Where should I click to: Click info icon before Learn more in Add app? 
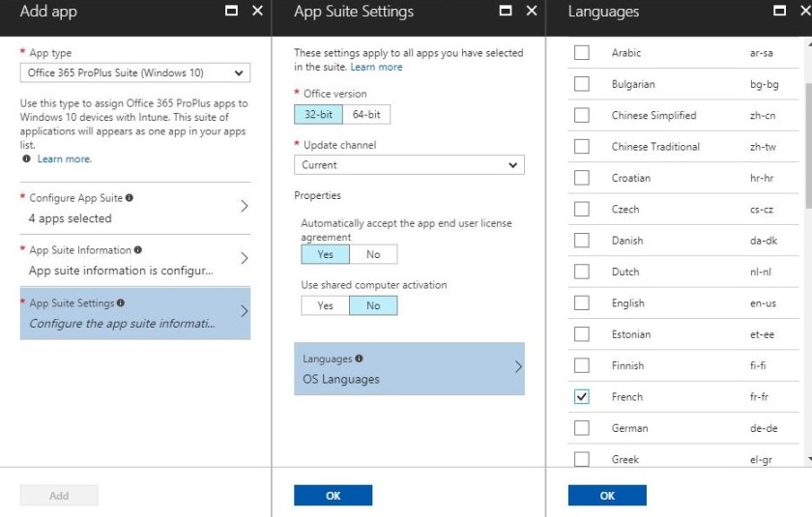point(26,158)
